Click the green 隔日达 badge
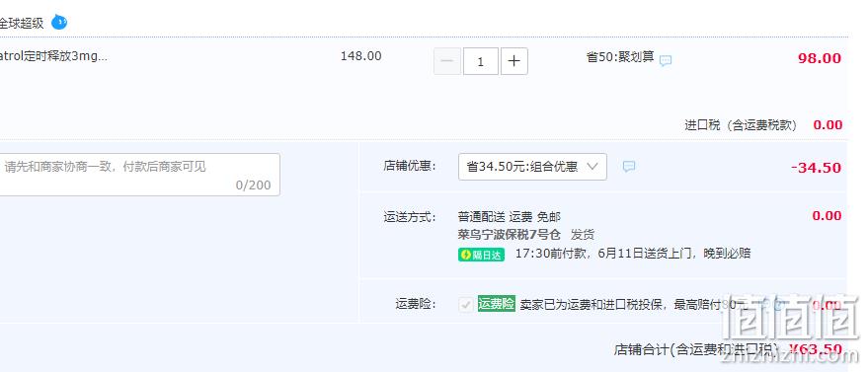Image resolution: width=868 pixels, height=372 pixels. click(x=481, y=255)
